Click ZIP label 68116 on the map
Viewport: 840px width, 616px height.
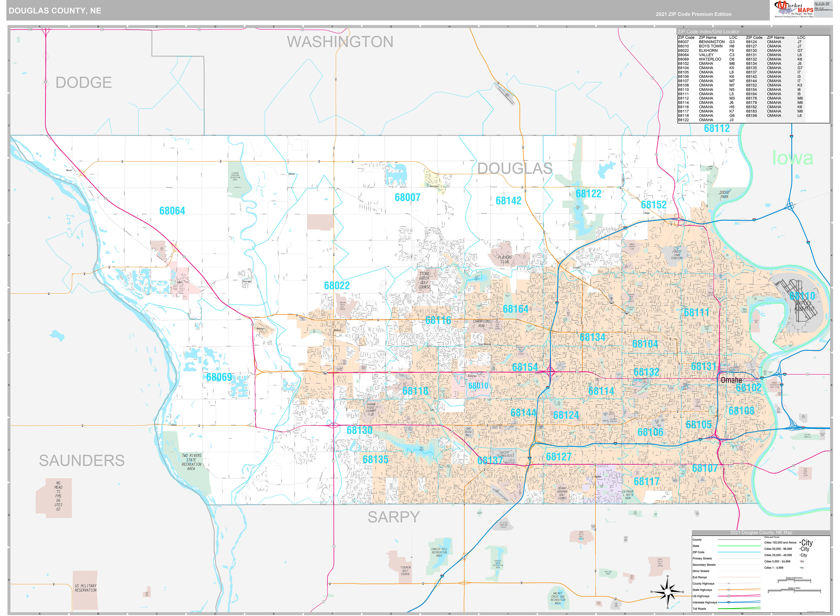coord(438,321)
